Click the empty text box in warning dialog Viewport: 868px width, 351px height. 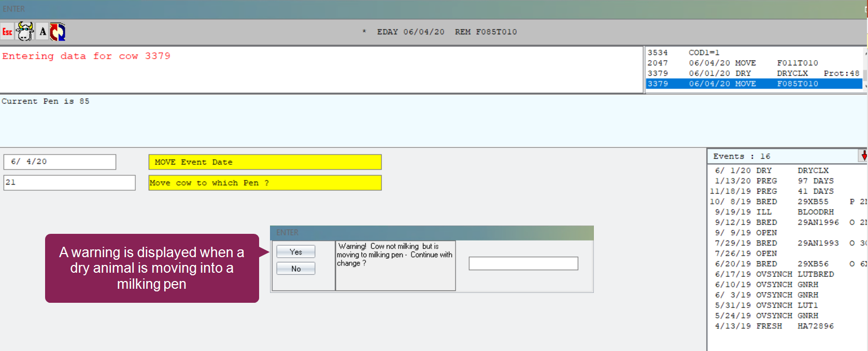pyautogui.click(x=523, y=263)
